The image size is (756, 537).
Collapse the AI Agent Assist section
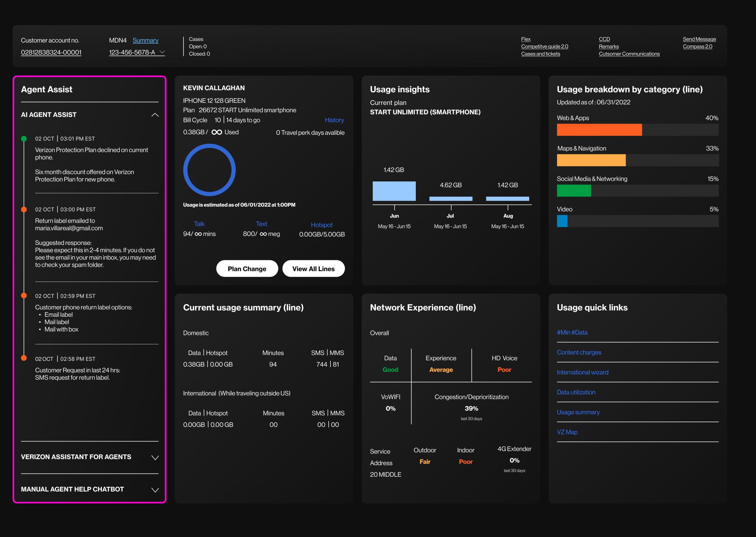(155, 115)
